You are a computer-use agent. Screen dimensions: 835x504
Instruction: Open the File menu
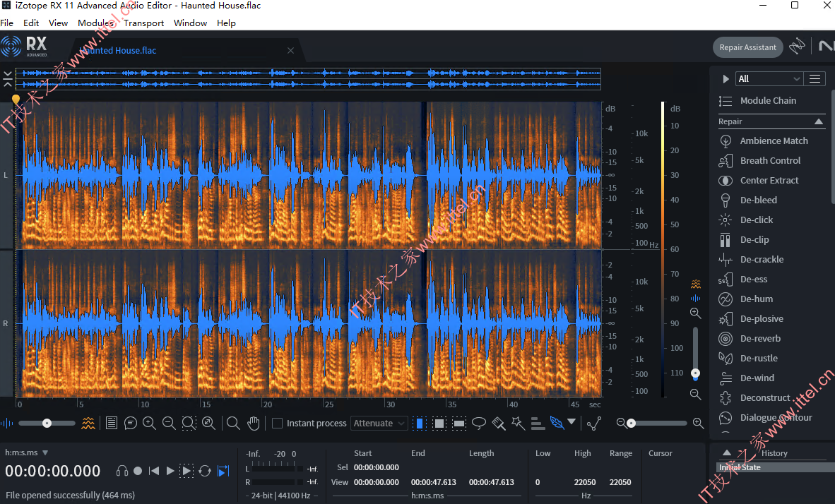7,23
